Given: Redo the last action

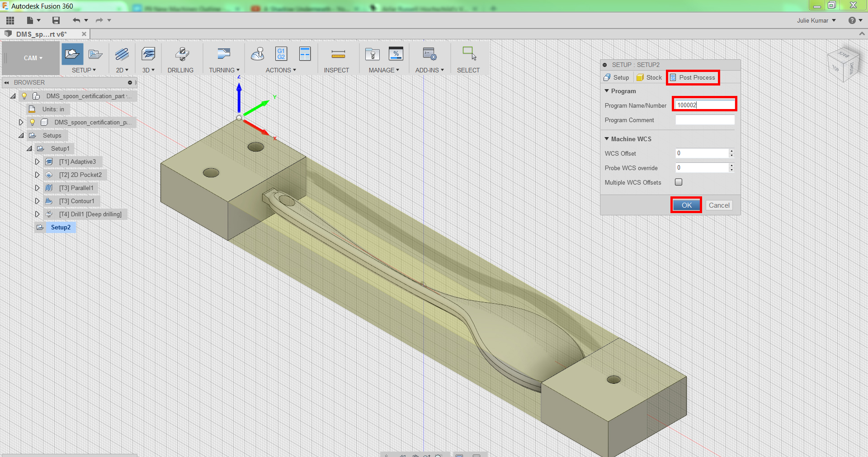Looking at the screenshot, I should 99,20.
